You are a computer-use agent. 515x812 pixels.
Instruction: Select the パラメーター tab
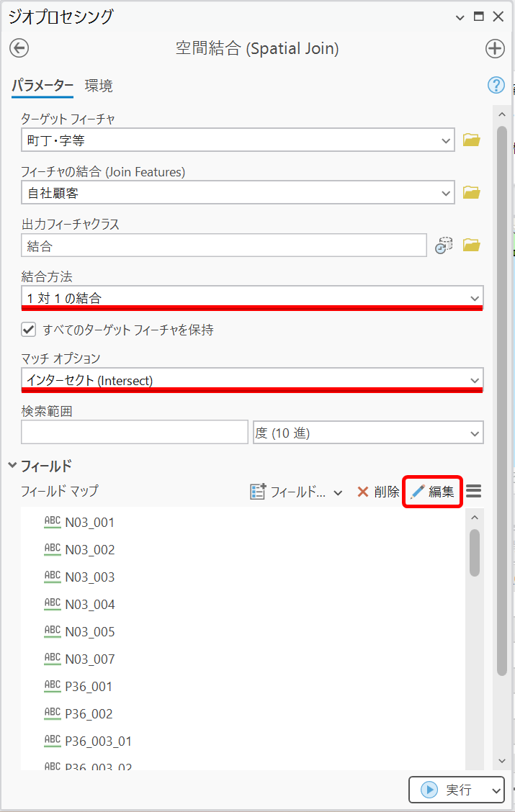point(42,86)
